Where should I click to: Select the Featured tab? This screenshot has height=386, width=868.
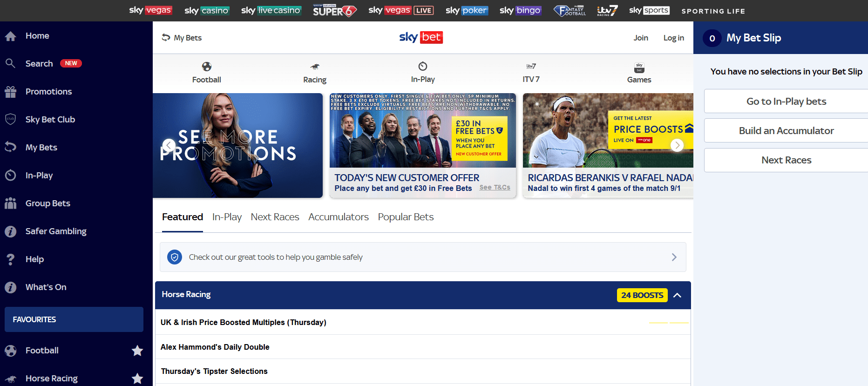point(183,217)
